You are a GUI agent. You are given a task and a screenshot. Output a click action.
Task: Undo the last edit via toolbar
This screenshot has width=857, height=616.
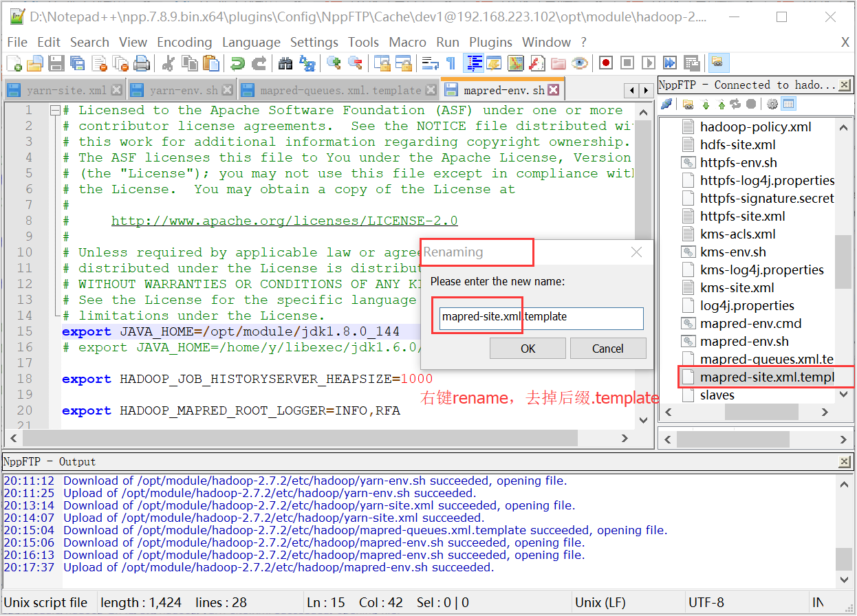point(237,63)
